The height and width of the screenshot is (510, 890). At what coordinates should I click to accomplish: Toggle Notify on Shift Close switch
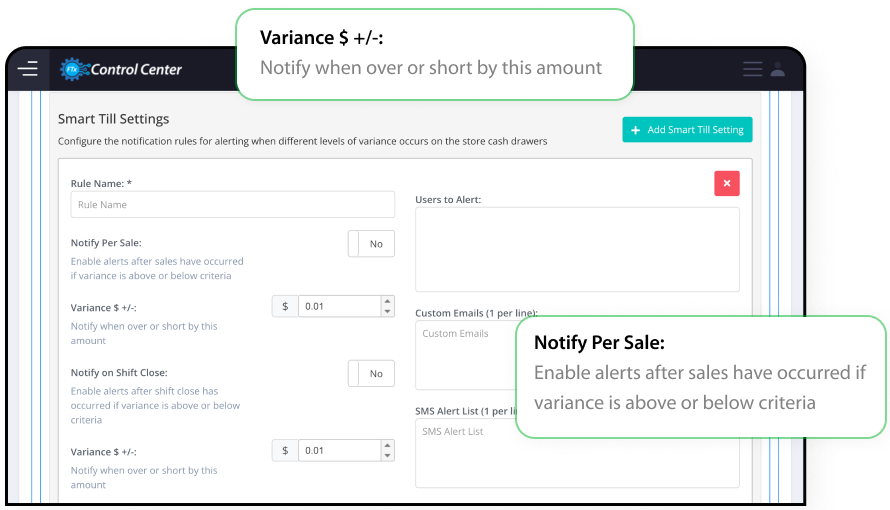(371, 373)
